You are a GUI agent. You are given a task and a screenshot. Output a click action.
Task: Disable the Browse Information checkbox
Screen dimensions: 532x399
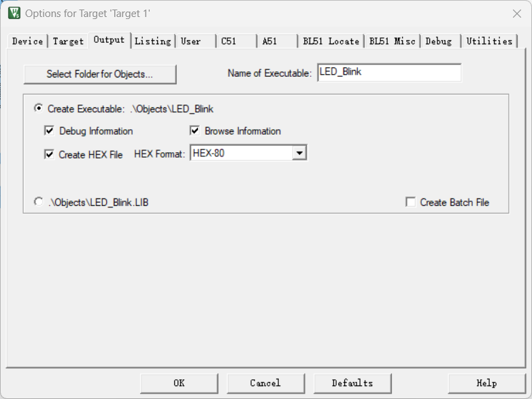195,131
